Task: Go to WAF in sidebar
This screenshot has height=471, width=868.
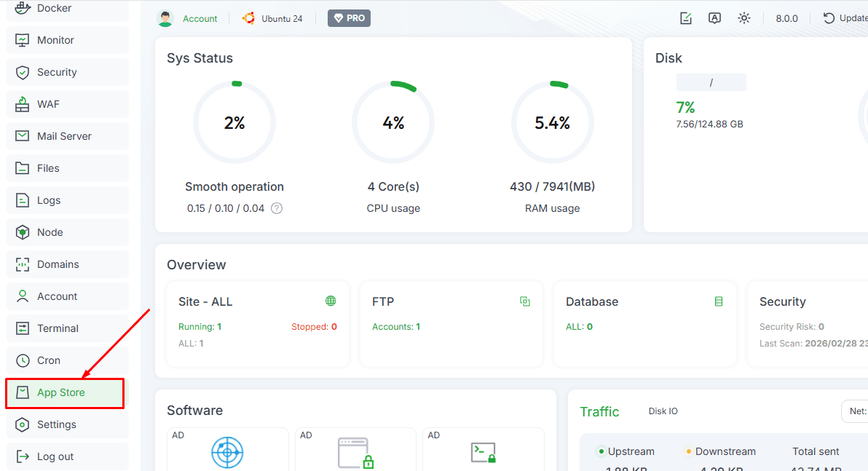Action: (x=48, y=104)
